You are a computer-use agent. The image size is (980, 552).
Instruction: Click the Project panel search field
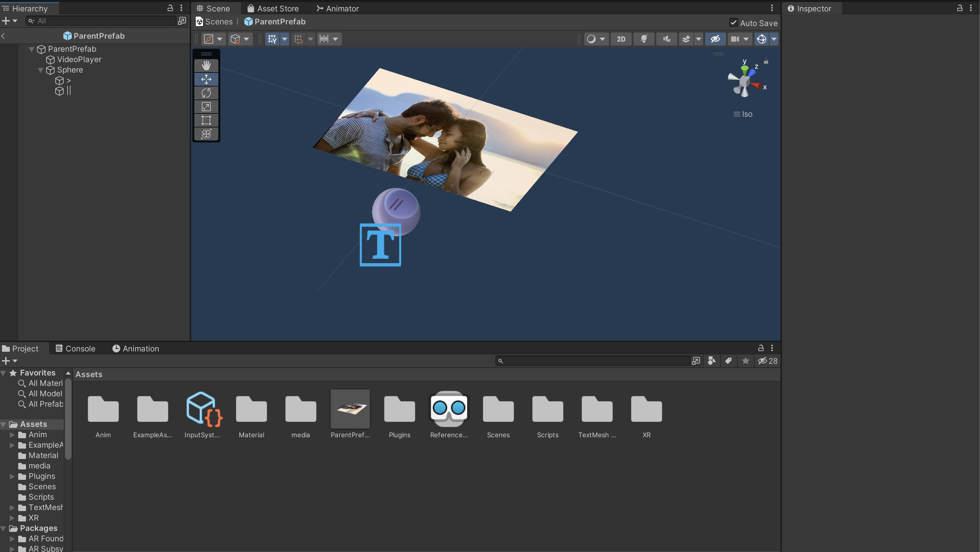click(x=593, y=361)
